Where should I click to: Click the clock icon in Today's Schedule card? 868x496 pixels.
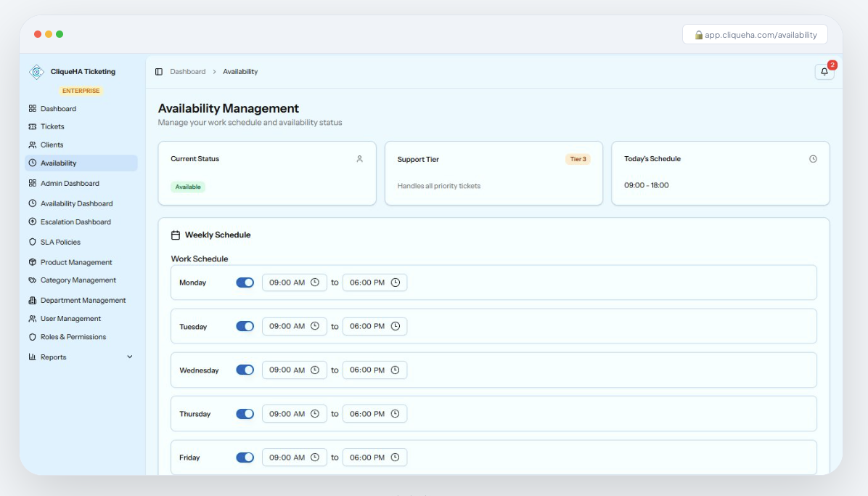[813, 159]
